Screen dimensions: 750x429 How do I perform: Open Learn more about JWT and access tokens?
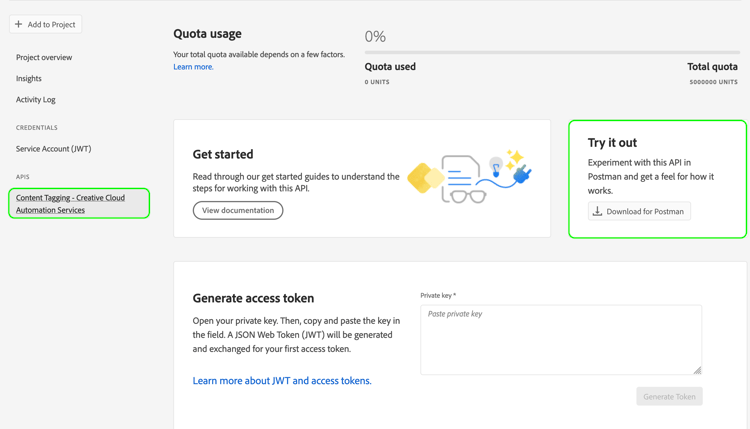282,380
